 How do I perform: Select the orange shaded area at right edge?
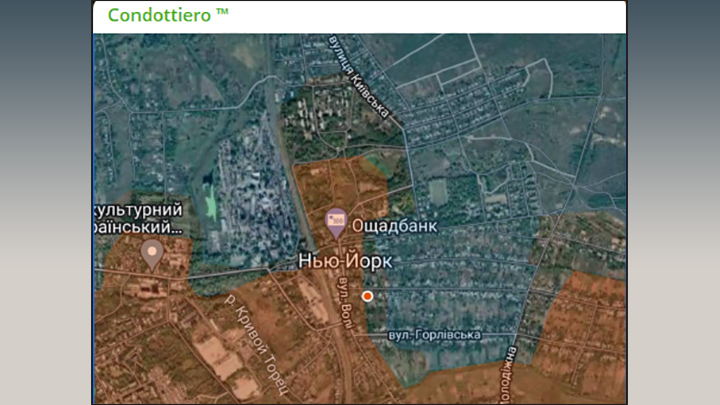[585, 320]
